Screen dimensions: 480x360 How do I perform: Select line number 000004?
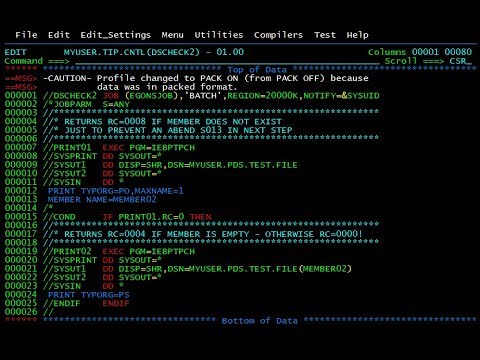(21, 122)
